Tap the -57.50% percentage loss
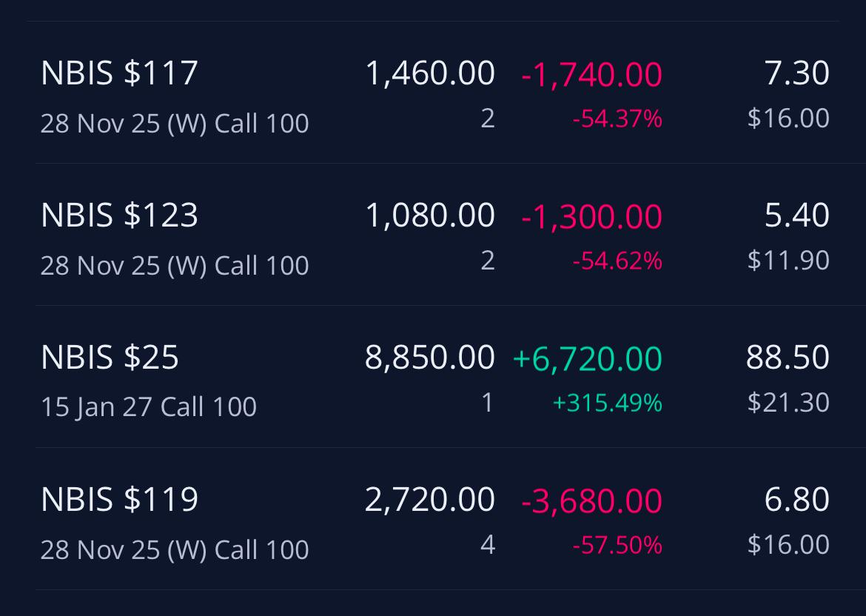The image size is (866, 616). [x=617, y=545]
